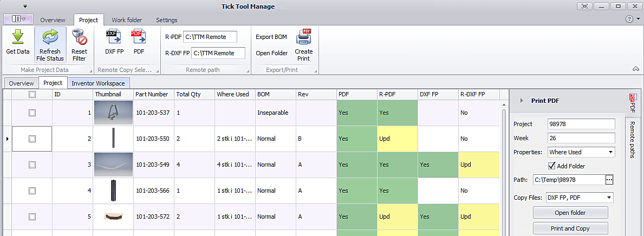Image resolution: width=644 pixels, height=236 pixels.
Task: Click Upd R-PDF cell of 101-203-550
Action: (397, 139)
